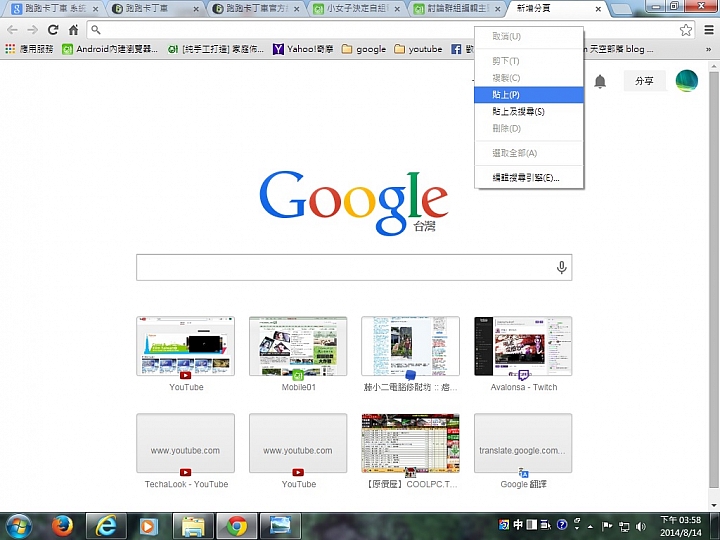Open the Chrome hamburger menu

[x=709, y=30]
